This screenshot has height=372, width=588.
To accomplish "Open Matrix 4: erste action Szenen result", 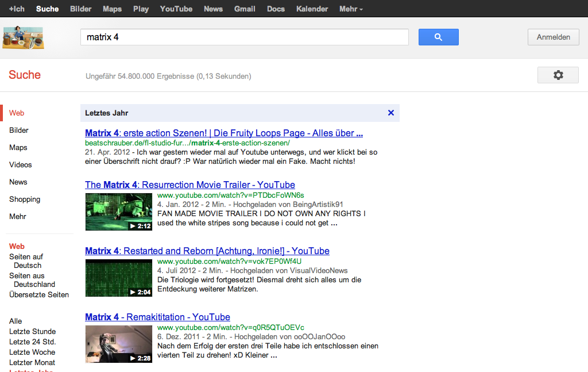I will coord(224,133).
